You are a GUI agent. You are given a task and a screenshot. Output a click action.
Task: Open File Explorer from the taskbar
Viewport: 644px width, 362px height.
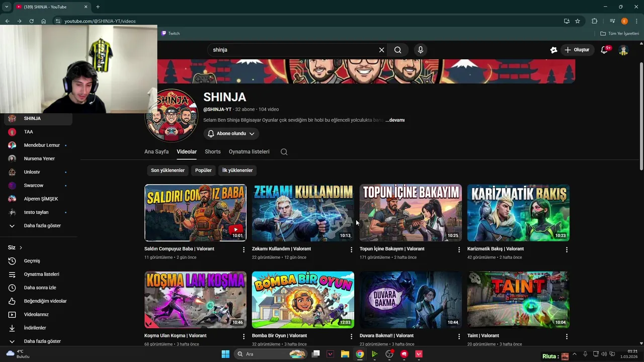coord(345,354)
